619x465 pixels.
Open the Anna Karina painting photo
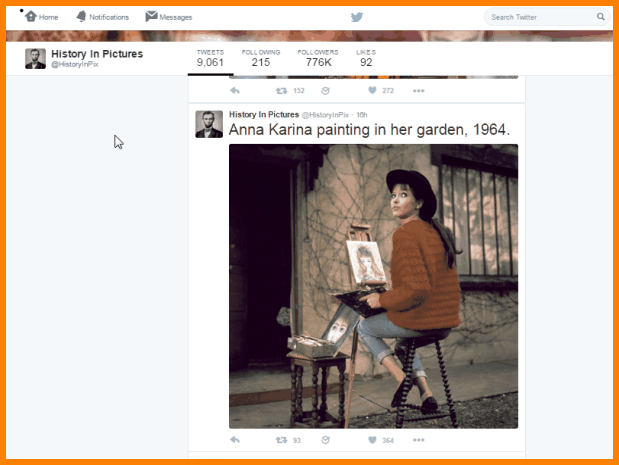[x=373, y=286]
